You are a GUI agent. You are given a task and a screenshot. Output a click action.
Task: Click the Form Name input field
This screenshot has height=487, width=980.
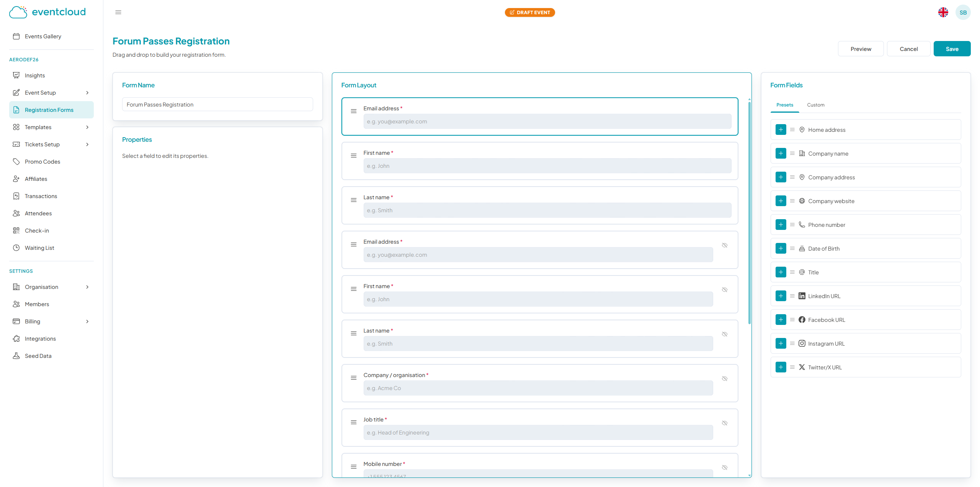point(217,105)
